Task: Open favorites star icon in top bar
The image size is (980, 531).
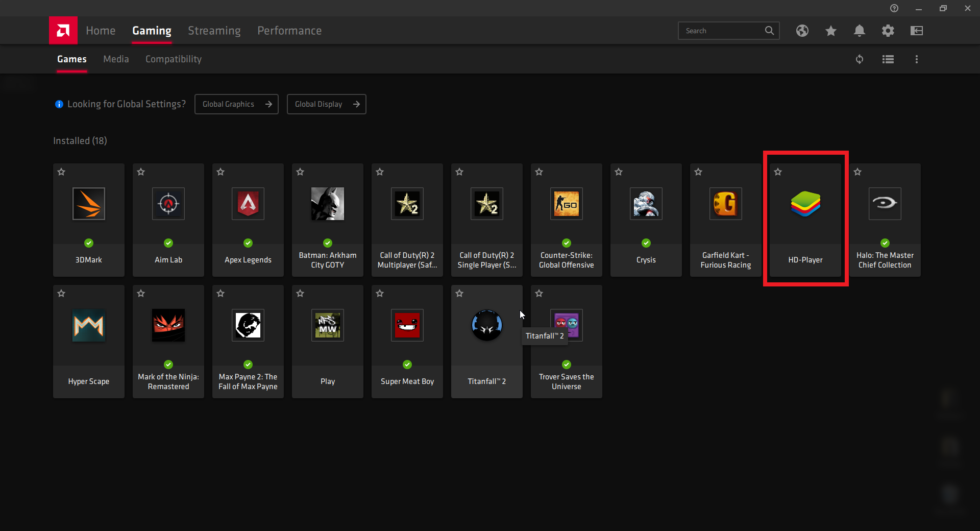Action: [x=831, y=31]
